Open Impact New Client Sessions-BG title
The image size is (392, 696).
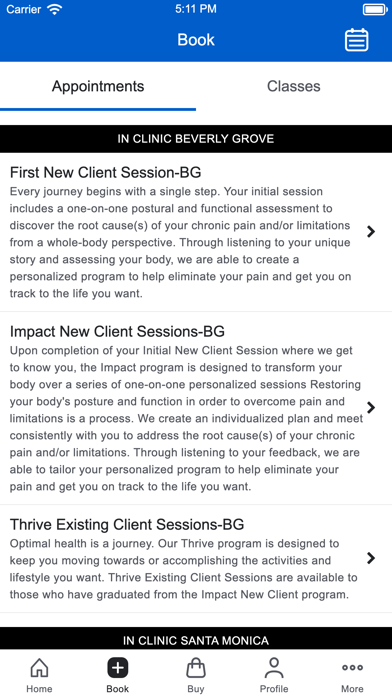[x=117, y=331]
